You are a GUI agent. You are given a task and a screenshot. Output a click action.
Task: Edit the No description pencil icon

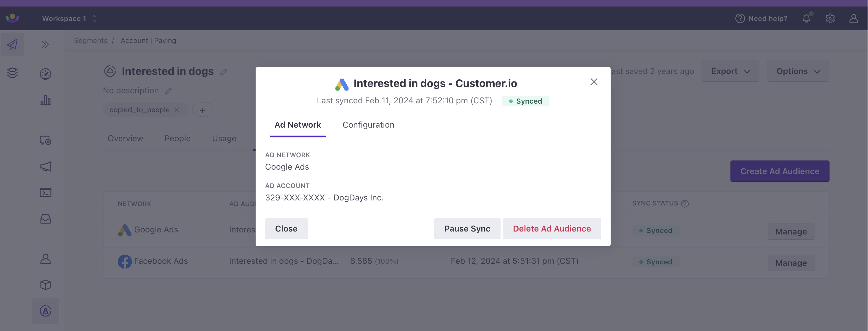[168, 91]
